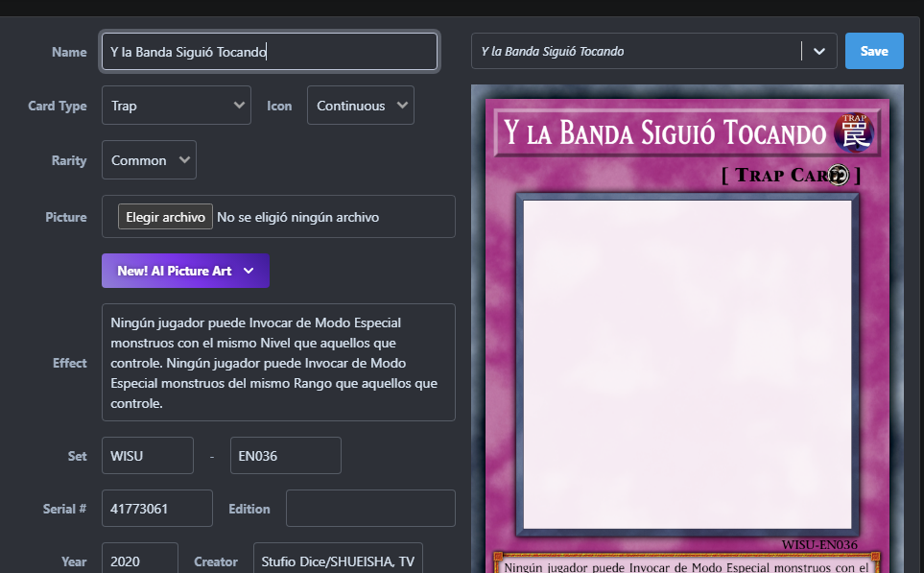This screenshot has width=924, height=573.
Task: Click the Serial # label
Action: 64,509
